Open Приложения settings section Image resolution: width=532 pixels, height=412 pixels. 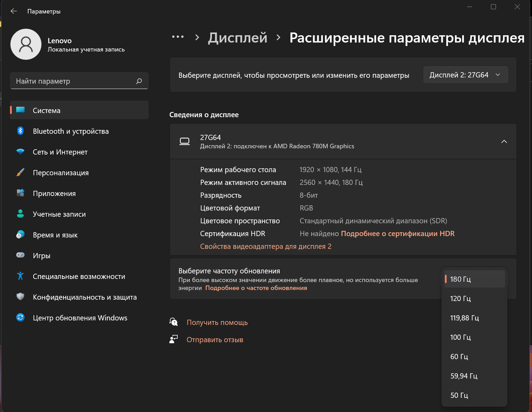(x=54, y=194)
